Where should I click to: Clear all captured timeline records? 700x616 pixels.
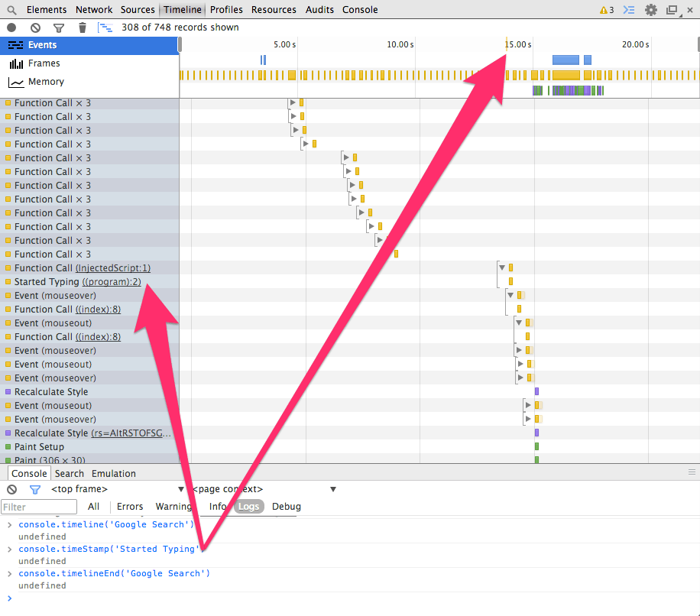(x=34, y=27)
